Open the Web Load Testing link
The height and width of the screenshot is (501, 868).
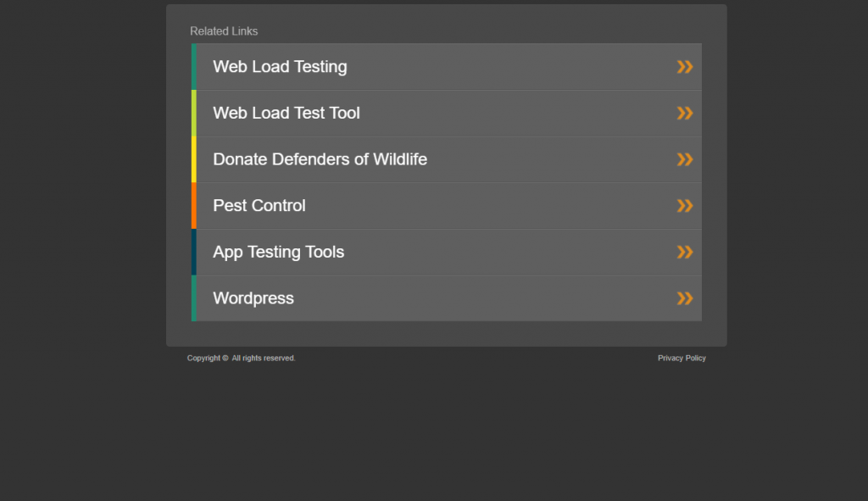click(x=280, y=66)
